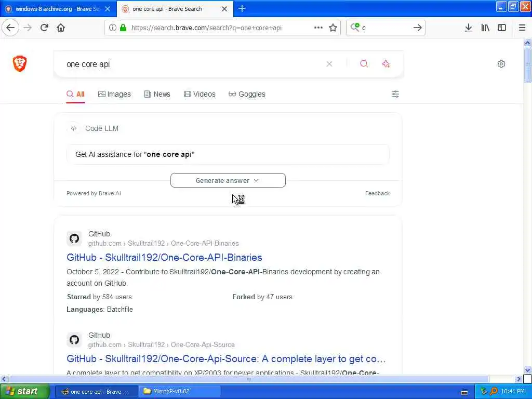Screen dimensions: 532x399
Task: Click the green padlock security icon
Action: [123, 28]
